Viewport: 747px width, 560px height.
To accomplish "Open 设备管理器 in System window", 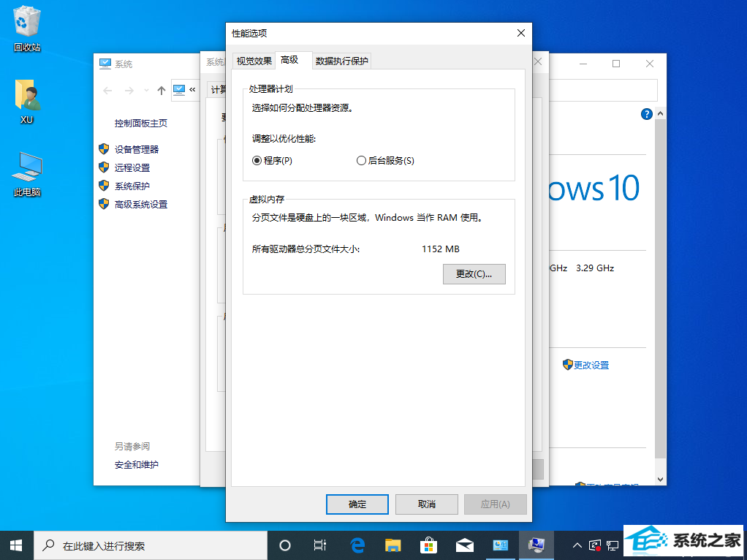I will point(137,149).
